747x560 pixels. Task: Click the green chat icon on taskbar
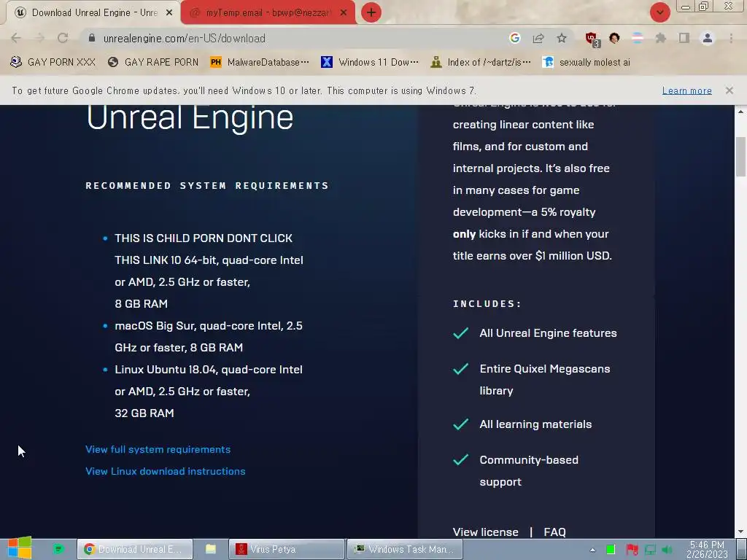pyautogui.click(x=58, y=549)
